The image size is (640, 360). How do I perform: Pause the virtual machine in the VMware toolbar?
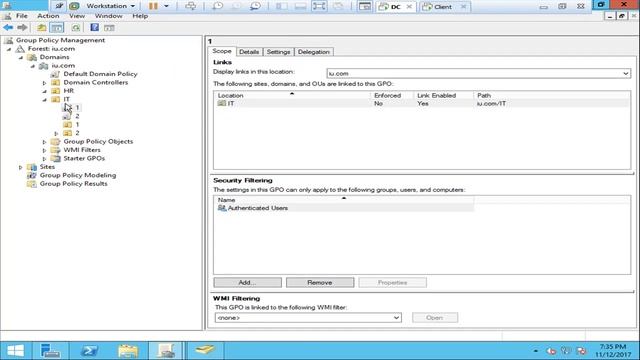153,6
